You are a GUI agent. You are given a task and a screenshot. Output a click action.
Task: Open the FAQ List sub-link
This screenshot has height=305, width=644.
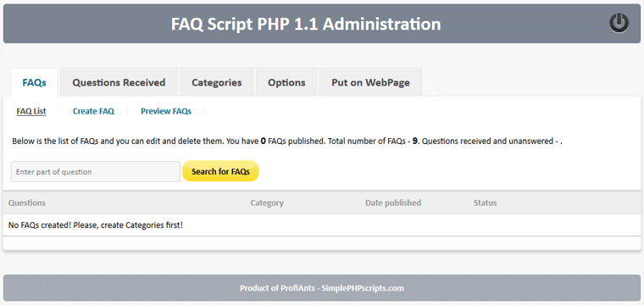click(x=31, y=111)
